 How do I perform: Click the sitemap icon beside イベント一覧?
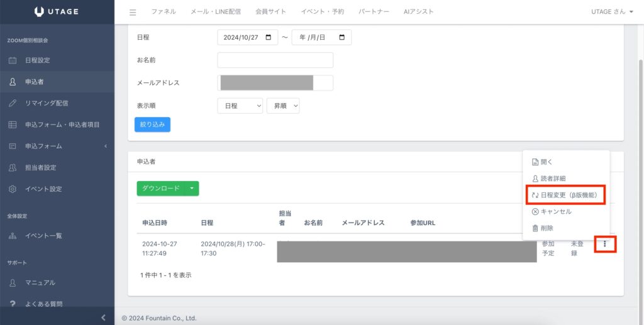(x=13, y=236)
